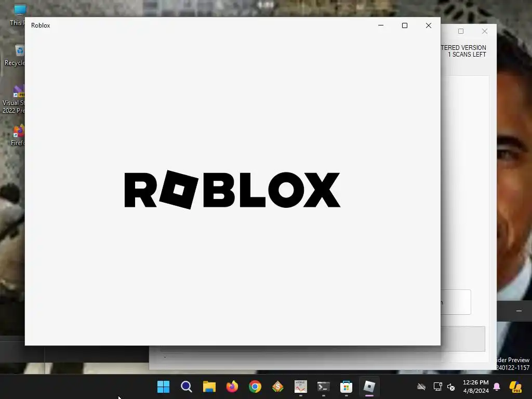
Task: Select the Recycle Bin desktop icon
Action: click(x=15, y=56)
